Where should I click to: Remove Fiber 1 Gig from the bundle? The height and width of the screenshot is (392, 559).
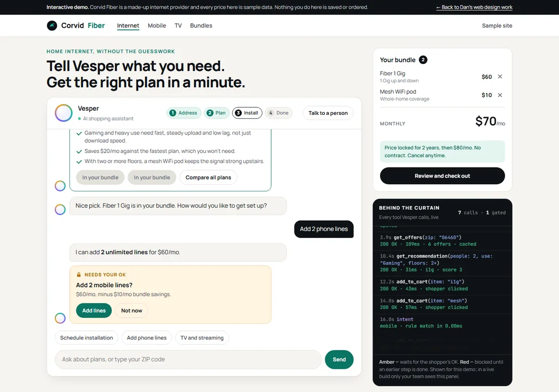500,76
